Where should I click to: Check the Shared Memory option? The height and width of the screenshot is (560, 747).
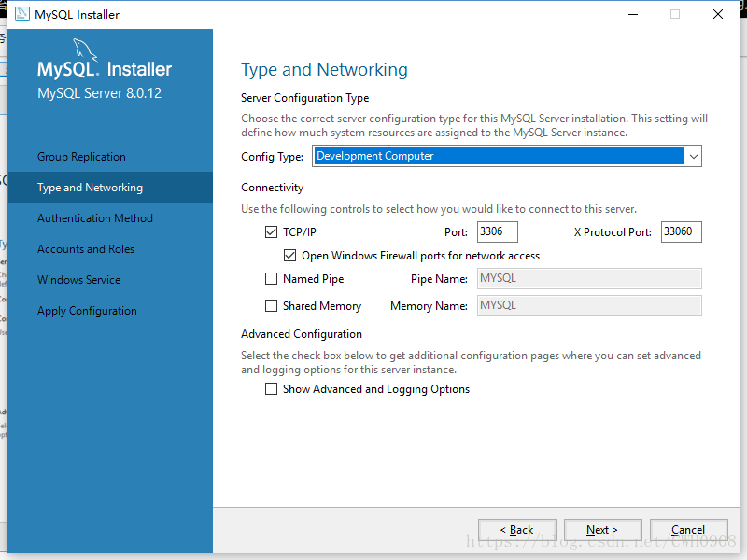click(x=271, y=306)
